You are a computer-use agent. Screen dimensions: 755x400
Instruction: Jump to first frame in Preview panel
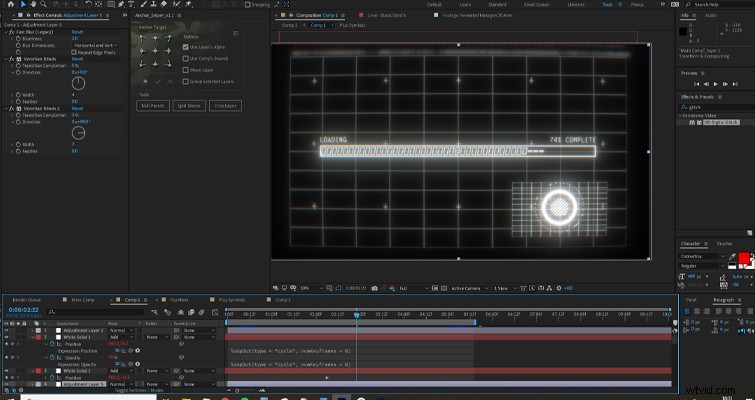(696, 84)
